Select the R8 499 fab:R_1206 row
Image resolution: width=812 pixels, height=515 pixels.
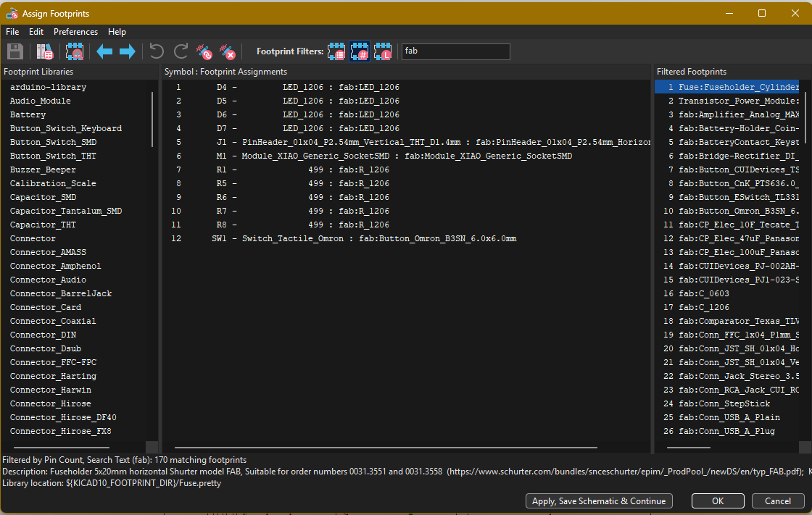(x=407, y=225)
